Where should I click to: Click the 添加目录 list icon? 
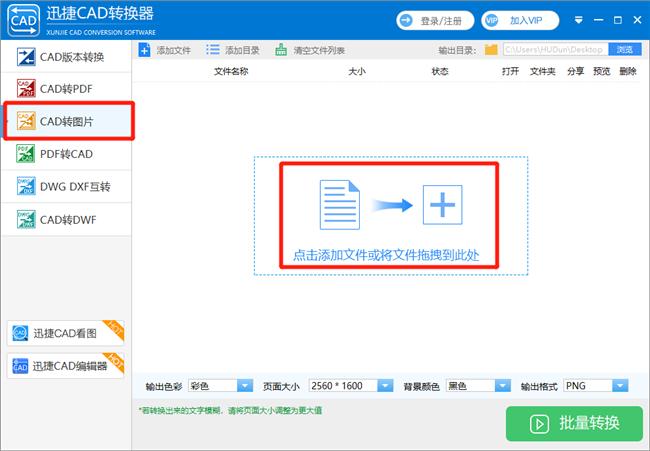(x=213, y=50)
